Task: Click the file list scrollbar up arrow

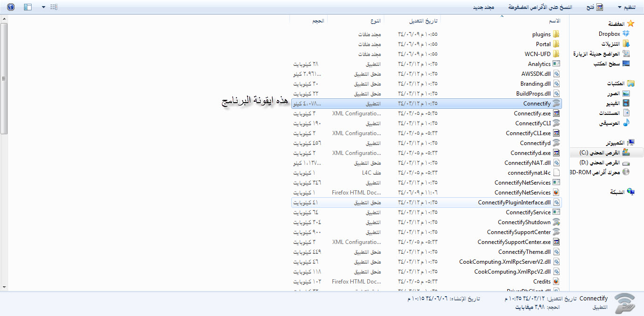Action: point(4,18)
